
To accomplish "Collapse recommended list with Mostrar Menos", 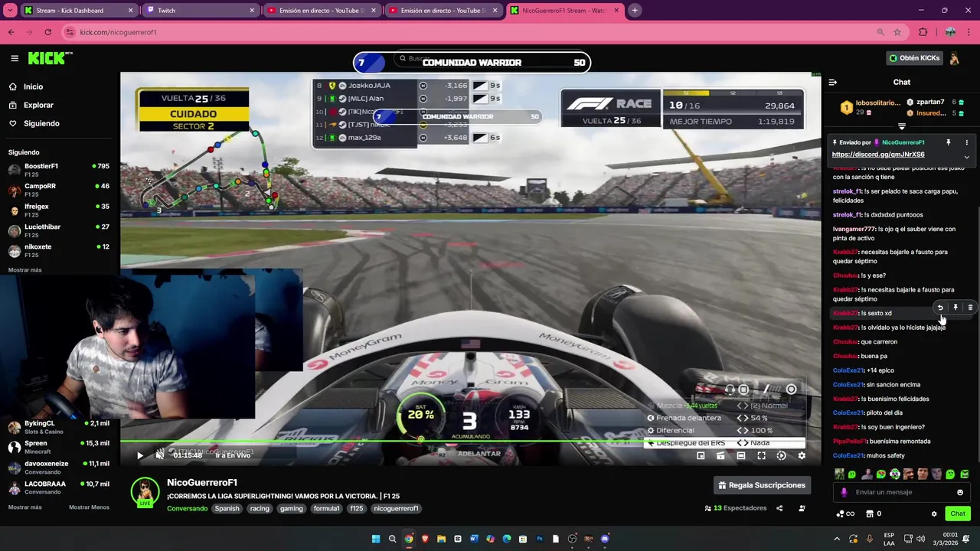I will pos(89,507).
